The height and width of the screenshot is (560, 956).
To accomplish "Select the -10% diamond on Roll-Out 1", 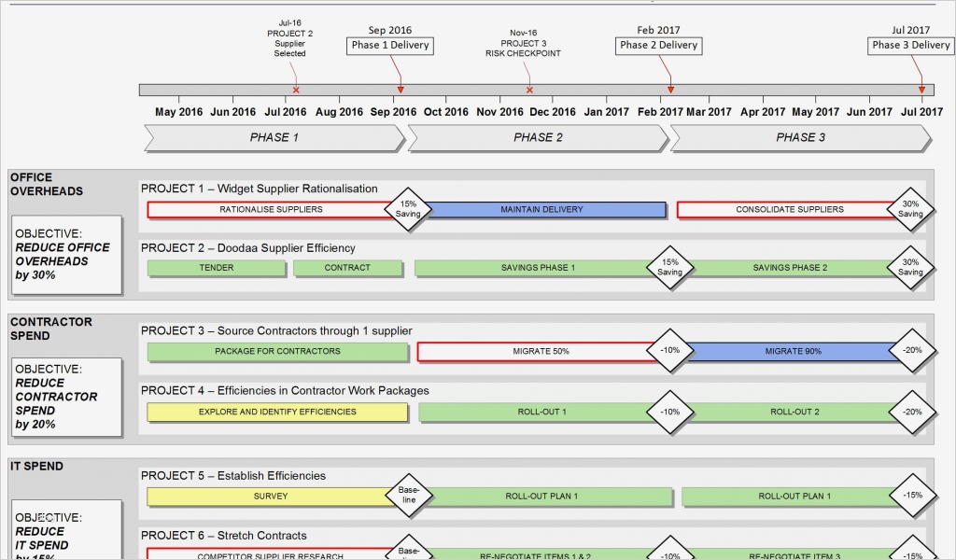I will point(670,412).
